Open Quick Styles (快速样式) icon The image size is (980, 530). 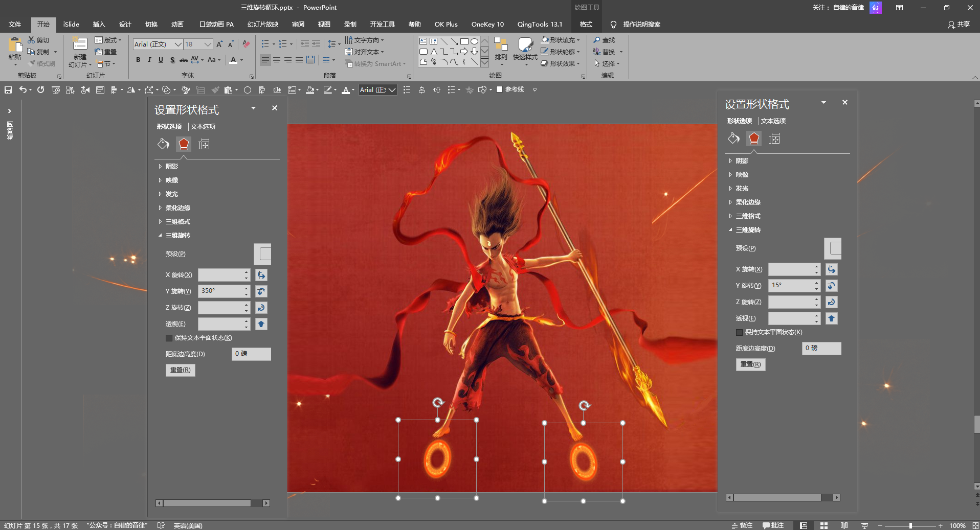point(525,45)
